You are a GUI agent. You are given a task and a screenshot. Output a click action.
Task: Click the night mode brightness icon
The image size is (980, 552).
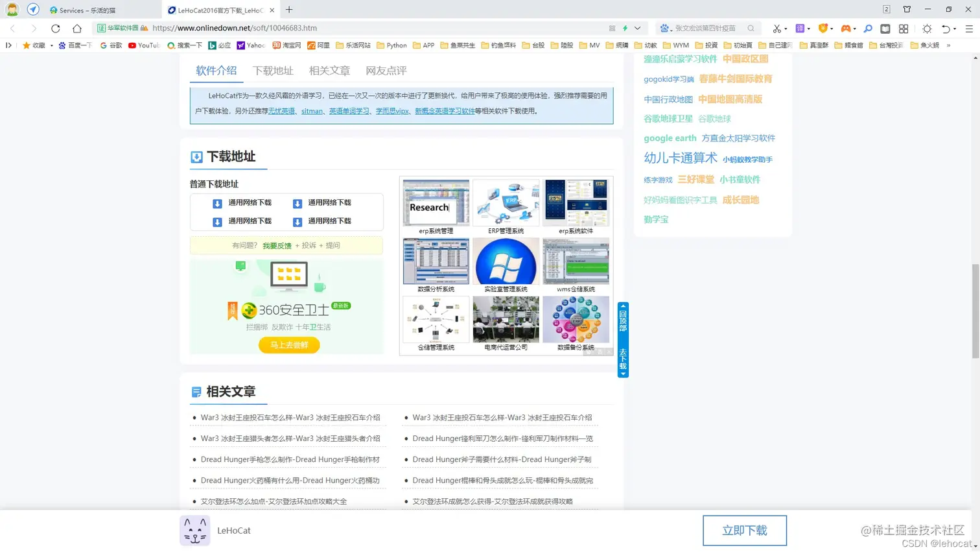(x=928, y=28)
